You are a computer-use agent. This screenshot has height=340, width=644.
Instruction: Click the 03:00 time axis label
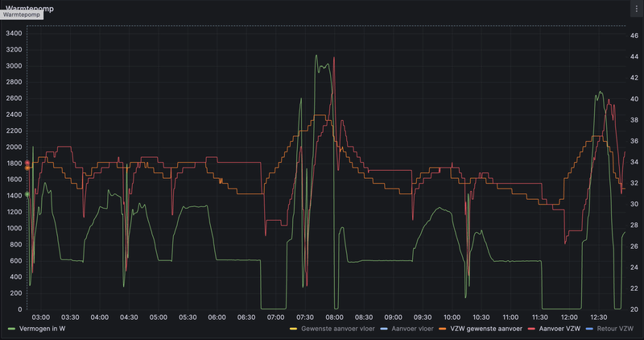[x=41, y=317]
